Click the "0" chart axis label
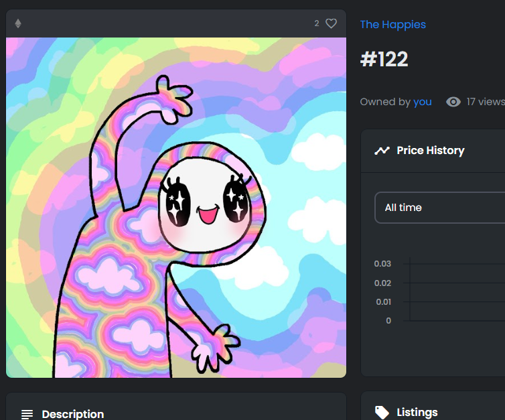 [x=388, y=321]
